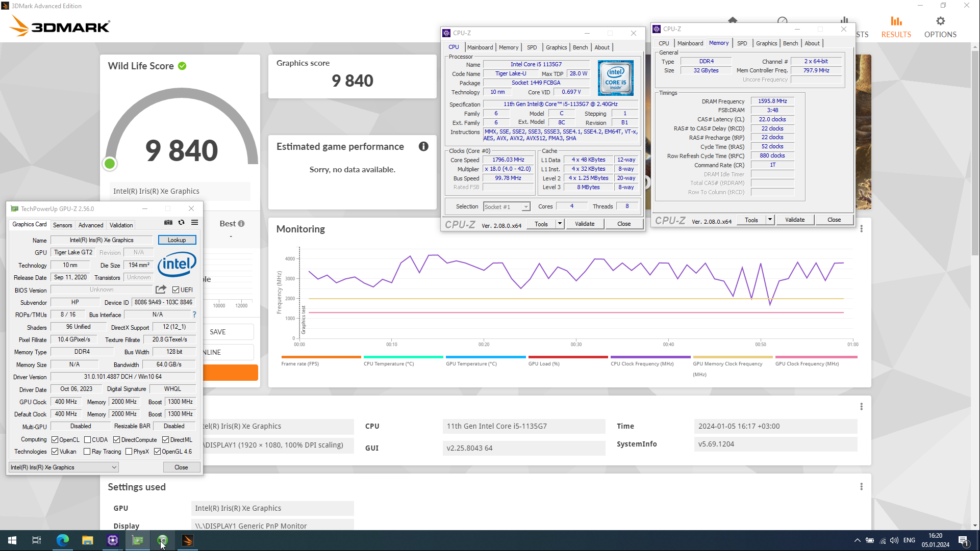Click the Close button in GPU-Z

pos(181,467)
